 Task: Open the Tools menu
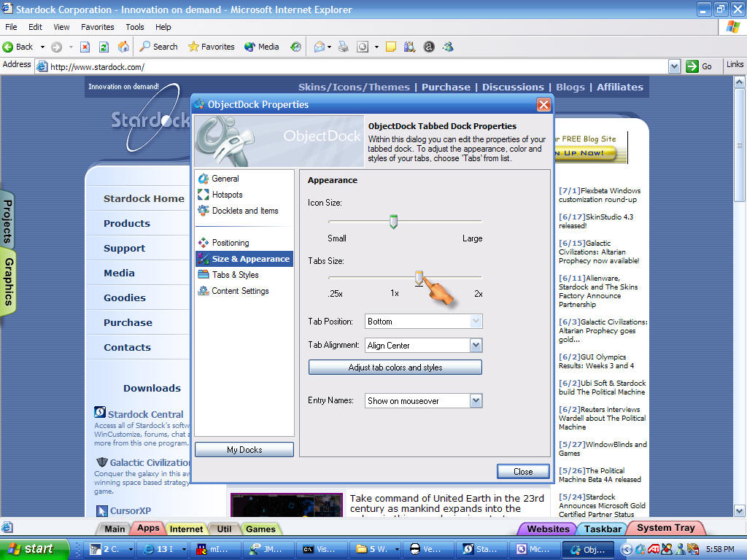pos(135,27)
